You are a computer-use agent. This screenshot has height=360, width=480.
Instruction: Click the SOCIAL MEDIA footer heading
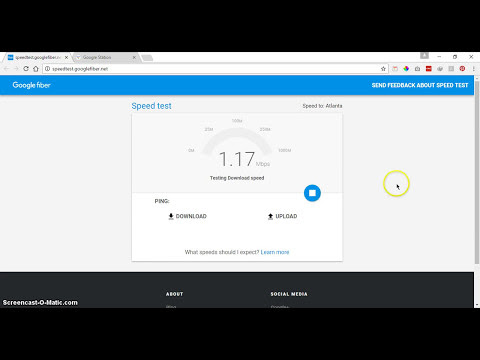[289, 294]
